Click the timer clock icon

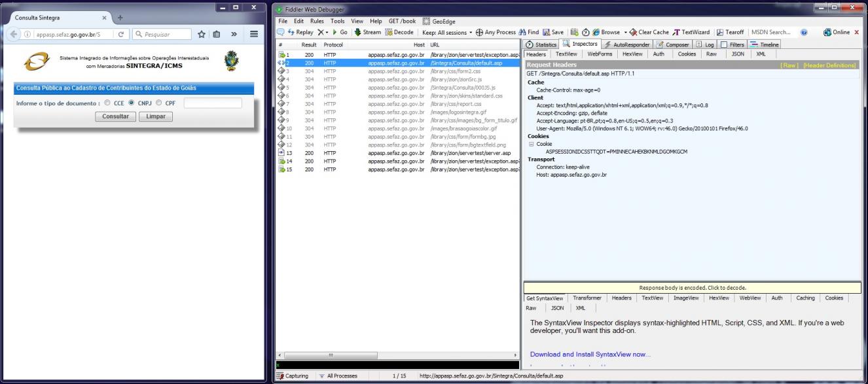click(x=585, y=31)
